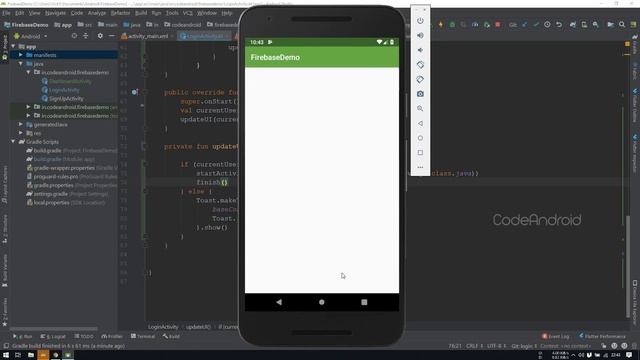
Task: Open the Logcat tool window
Action: [x=53, y=336]
